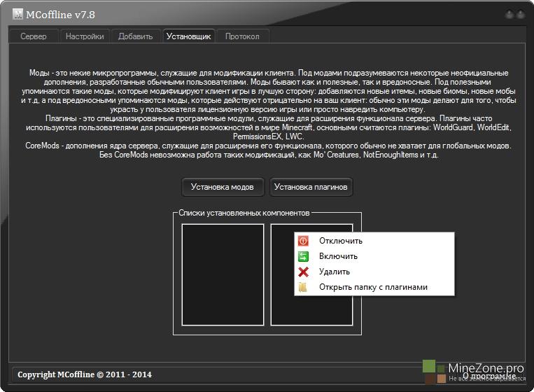Click the MineZone.pro pixel-block logo
This screenshot has width=534, height=392.
click(x=433, y=372)
